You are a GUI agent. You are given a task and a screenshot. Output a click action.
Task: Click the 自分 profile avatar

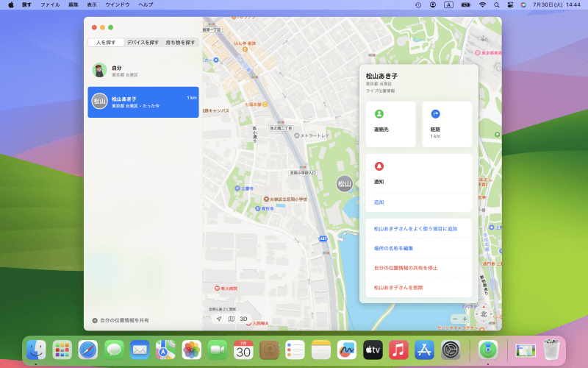point(99,70)
